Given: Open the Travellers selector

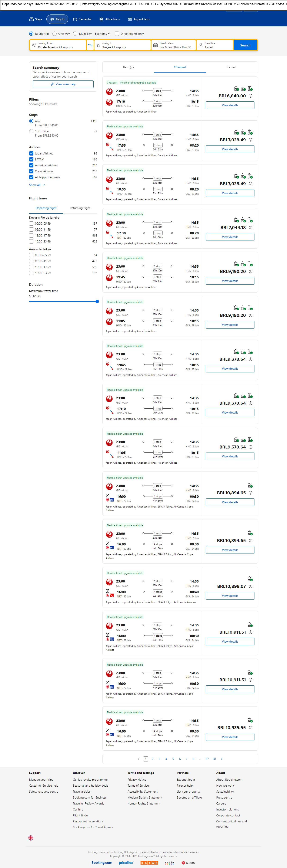Looking at the screenshot, I should (x=214, y=45).
